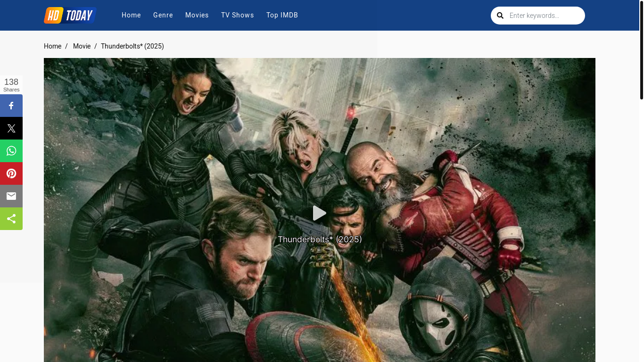Follow the Home breadcrumb link

52,46
